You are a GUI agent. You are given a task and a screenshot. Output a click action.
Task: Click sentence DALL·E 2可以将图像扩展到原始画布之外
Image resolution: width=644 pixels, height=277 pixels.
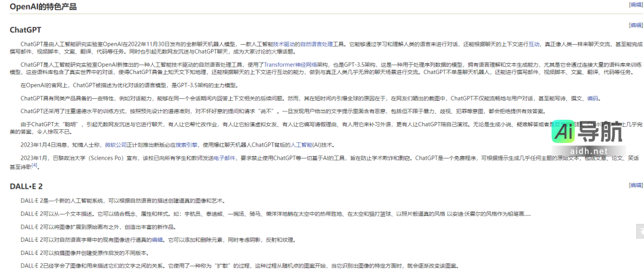[x=98, y=228]
